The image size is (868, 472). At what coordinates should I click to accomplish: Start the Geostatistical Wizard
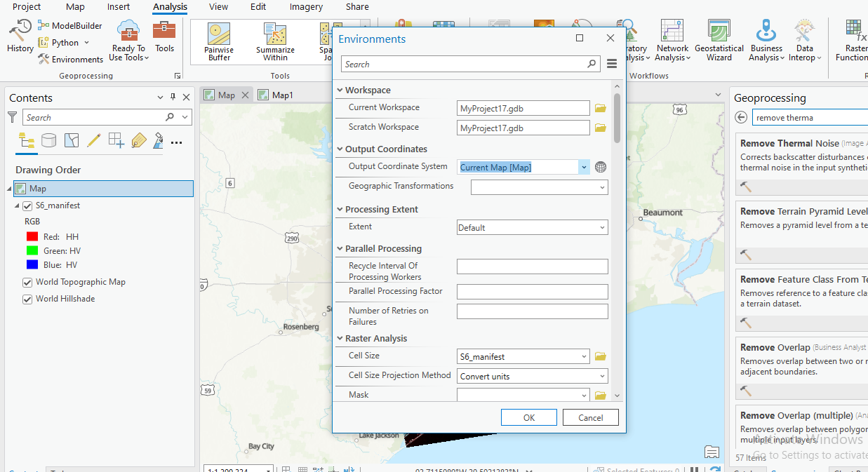point(719,40)
